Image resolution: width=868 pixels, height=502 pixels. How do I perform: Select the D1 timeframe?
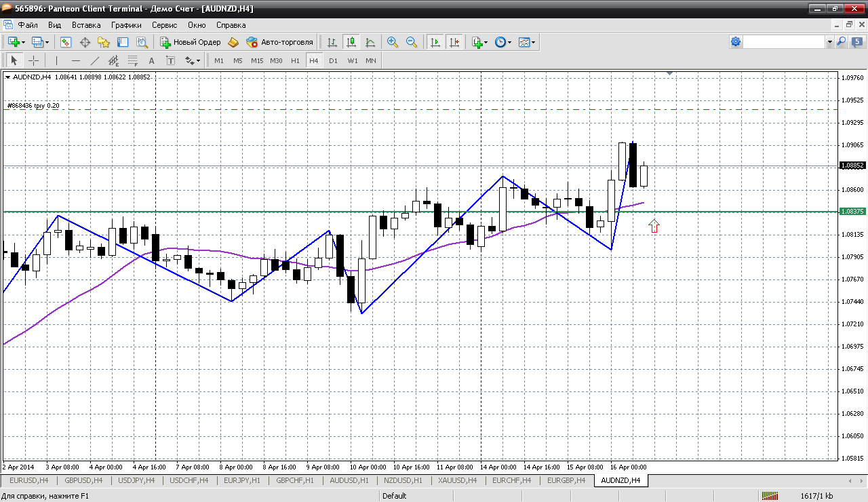click(x=333, y=60)
